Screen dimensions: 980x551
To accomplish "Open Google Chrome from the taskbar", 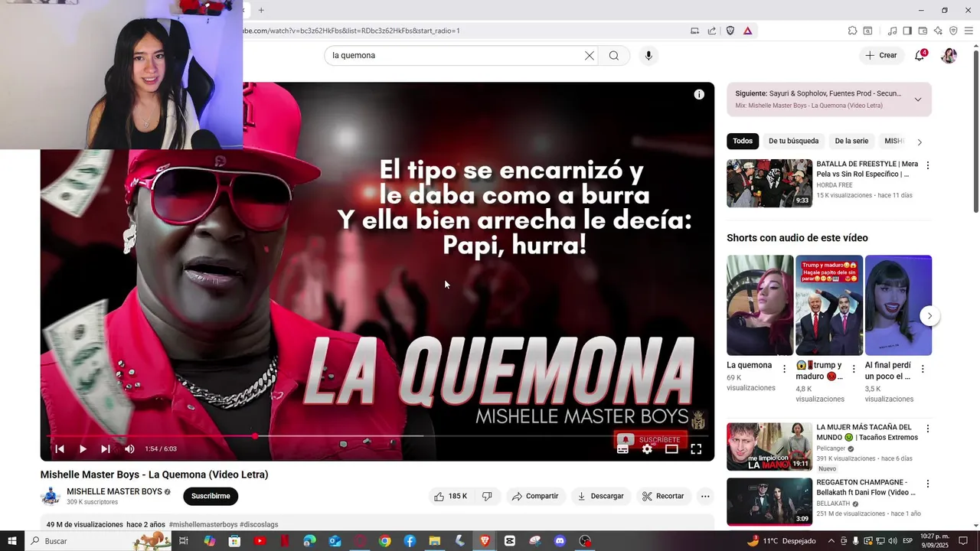I will 384,541.
